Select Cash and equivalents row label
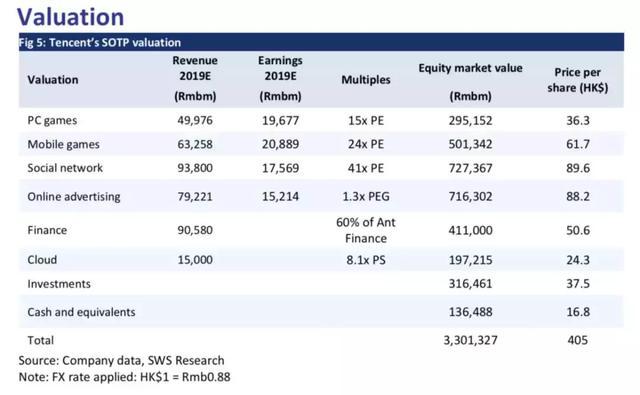640x395 pixels. (81, 312)
